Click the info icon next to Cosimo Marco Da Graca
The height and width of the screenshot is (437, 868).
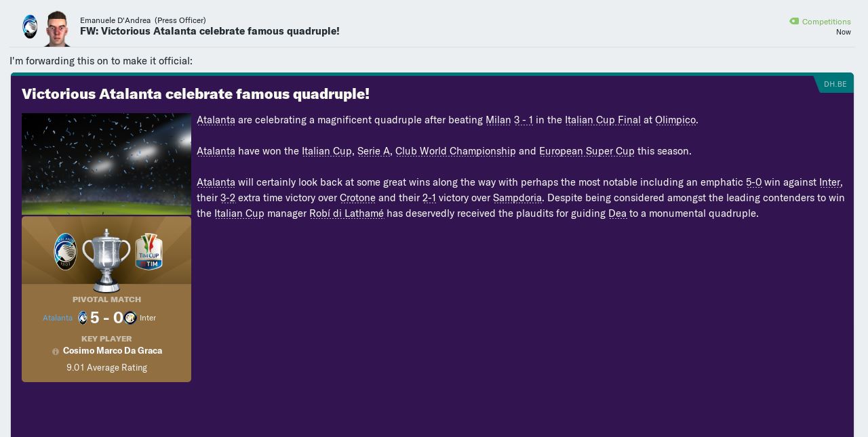pos(56,352)
